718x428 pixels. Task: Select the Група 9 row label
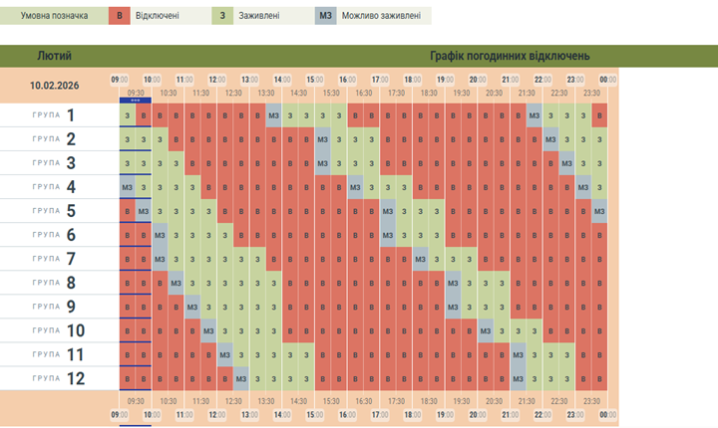pos(54,307)
